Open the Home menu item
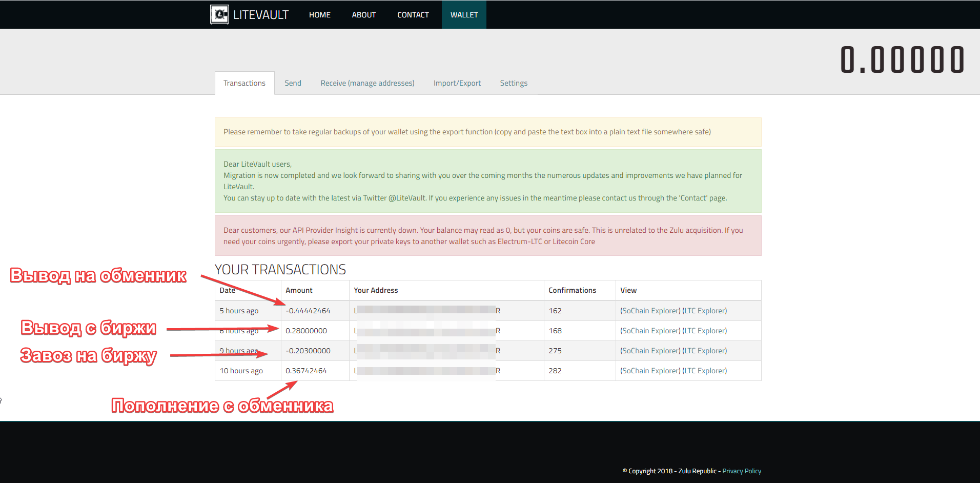The image size is (980, 483). pyautogui.click(x=319, y=15)
